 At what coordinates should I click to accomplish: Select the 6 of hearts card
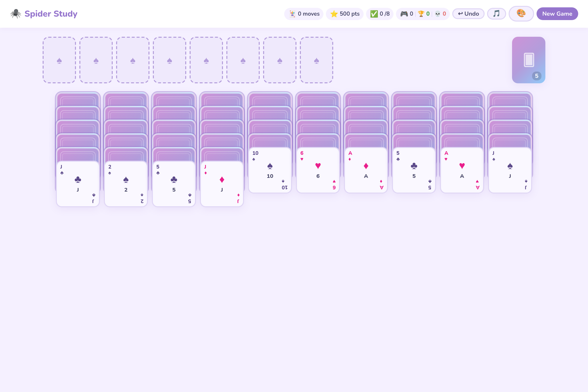318,170
